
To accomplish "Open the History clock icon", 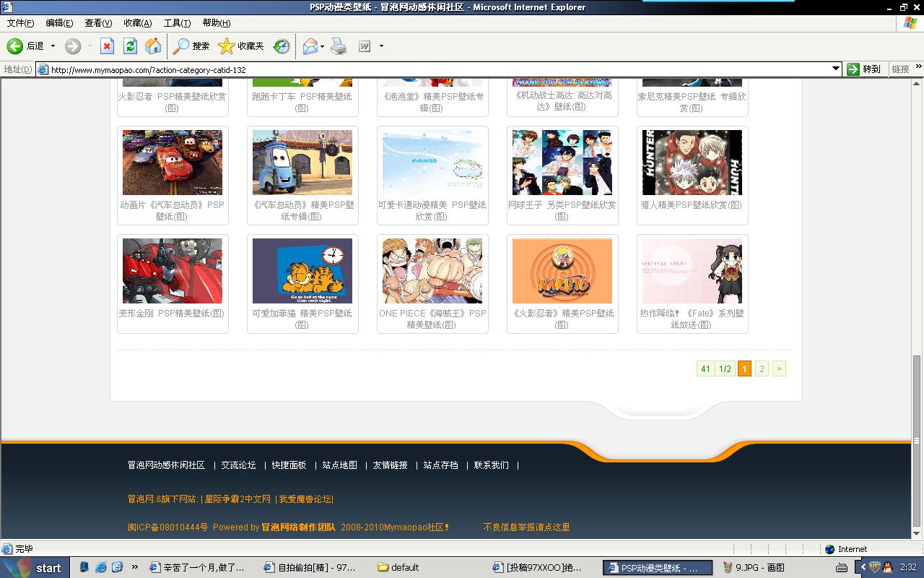I will point(282,46).
